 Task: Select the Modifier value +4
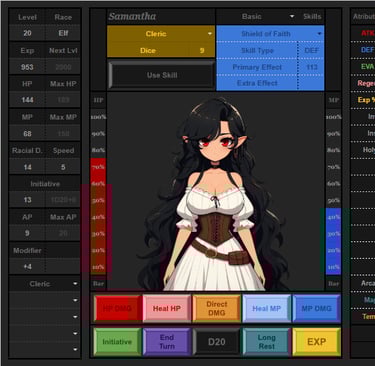27,266
